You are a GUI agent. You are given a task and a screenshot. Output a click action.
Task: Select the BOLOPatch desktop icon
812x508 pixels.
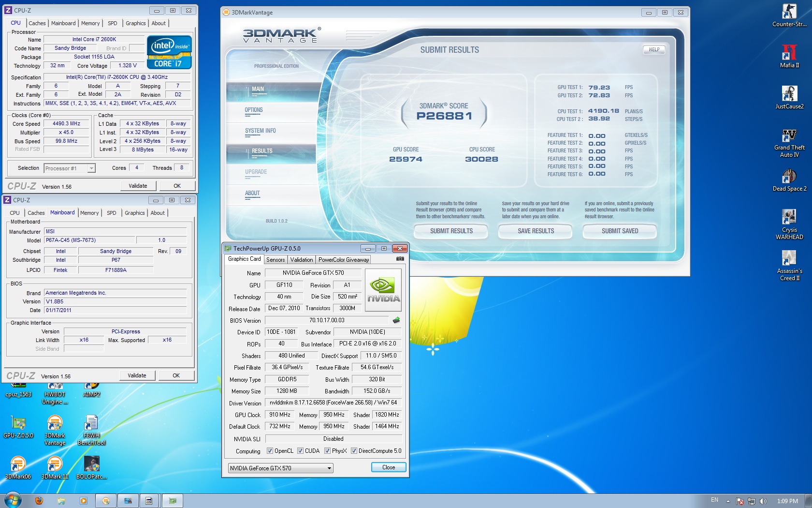(x=91, y=467)
